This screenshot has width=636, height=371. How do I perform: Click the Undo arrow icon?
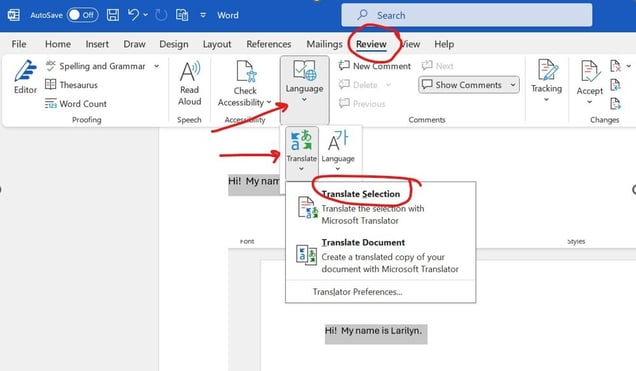pos(133,15)
